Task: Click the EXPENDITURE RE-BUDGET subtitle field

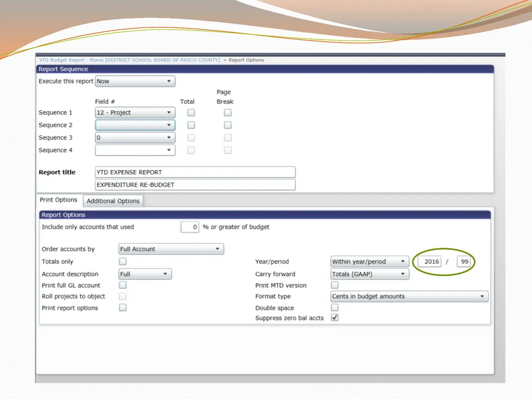Action: coord(195,185)
